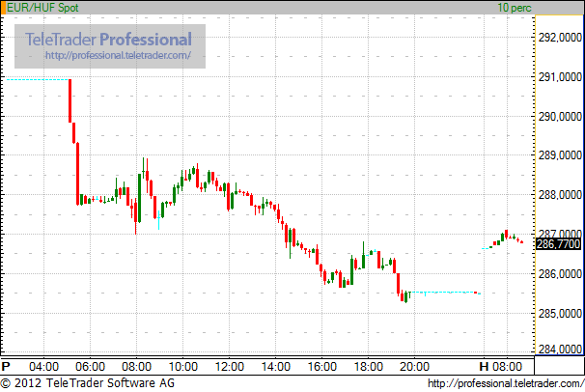Click the 288,0000 price axis label

(560, 195)
